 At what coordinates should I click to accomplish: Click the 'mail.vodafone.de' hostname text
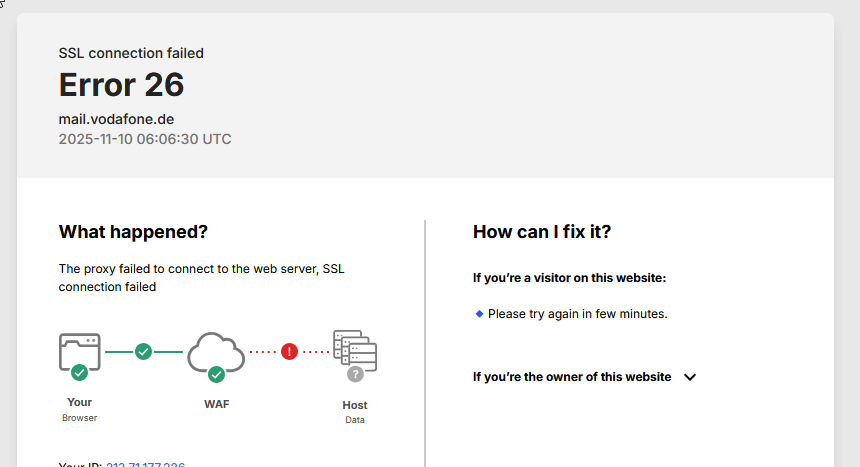[x=116, y=119]
